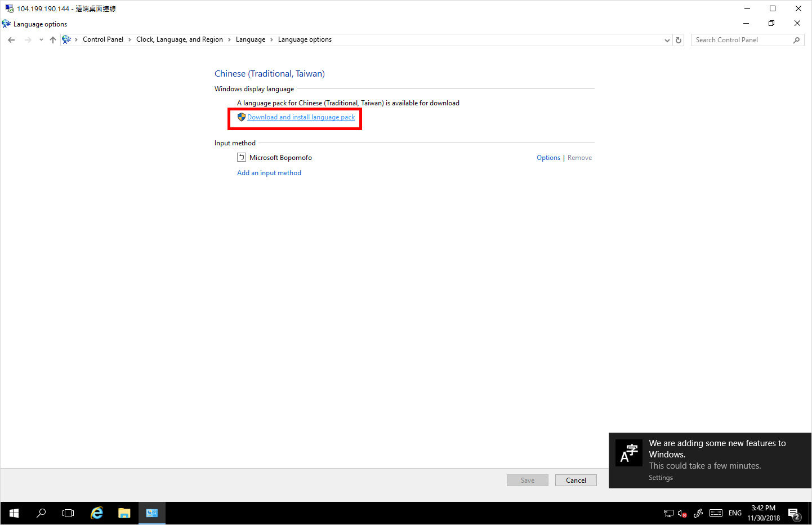Click the disabled Save button
Screen dimensions: 812x525
click(x=528, y=480)
